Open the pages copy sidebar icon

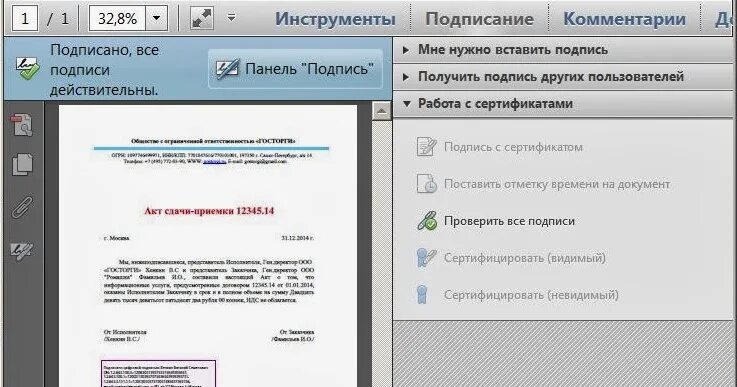(22, 165)
